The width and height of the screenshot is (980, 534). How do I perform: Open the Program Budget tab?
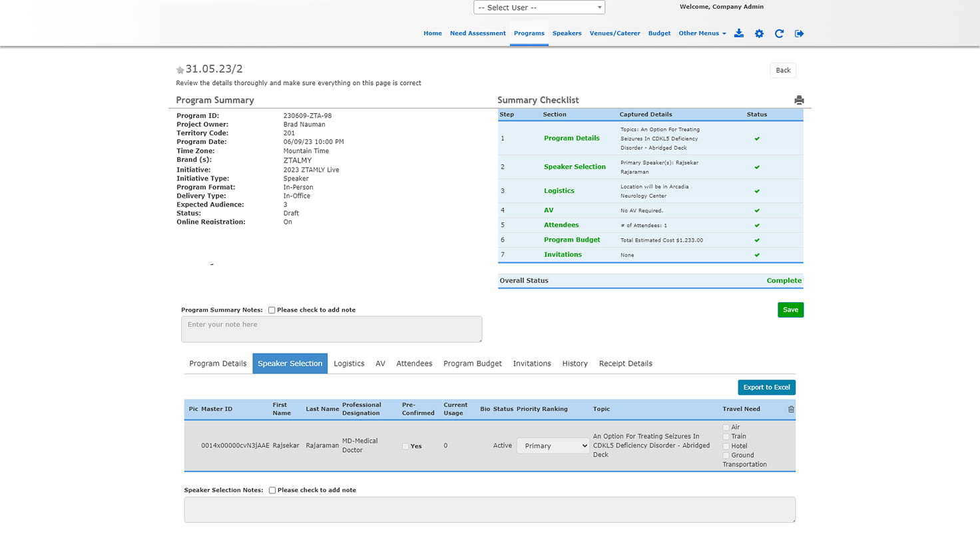pyautogui.click(x=473, y=364)
